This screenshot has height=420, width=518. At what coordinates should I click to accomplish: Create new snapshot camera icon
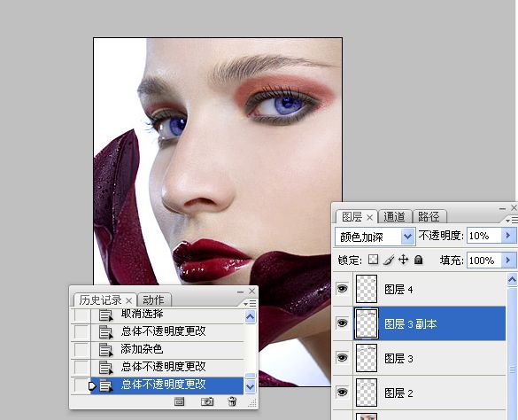coord(207,401)
